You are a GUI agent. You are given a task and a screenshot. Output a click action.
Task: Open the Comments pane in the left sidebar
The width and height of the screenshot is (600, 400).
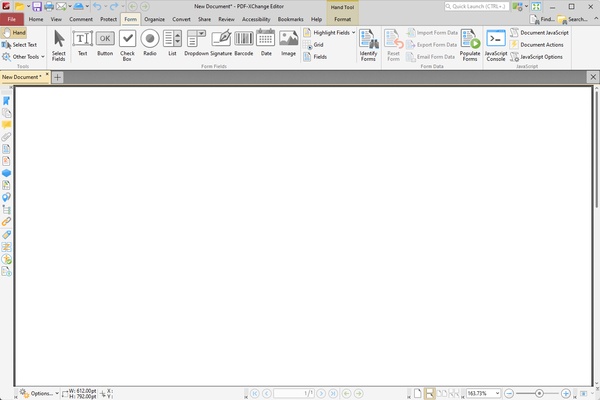click(x=6, y=125)
